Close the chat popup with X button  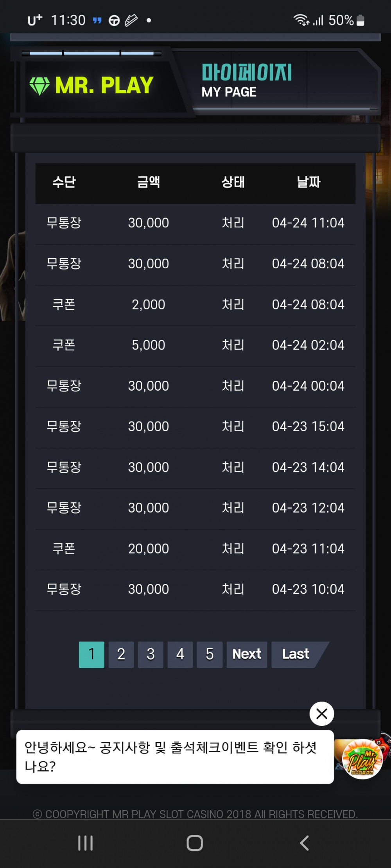(x=322, y=714)
